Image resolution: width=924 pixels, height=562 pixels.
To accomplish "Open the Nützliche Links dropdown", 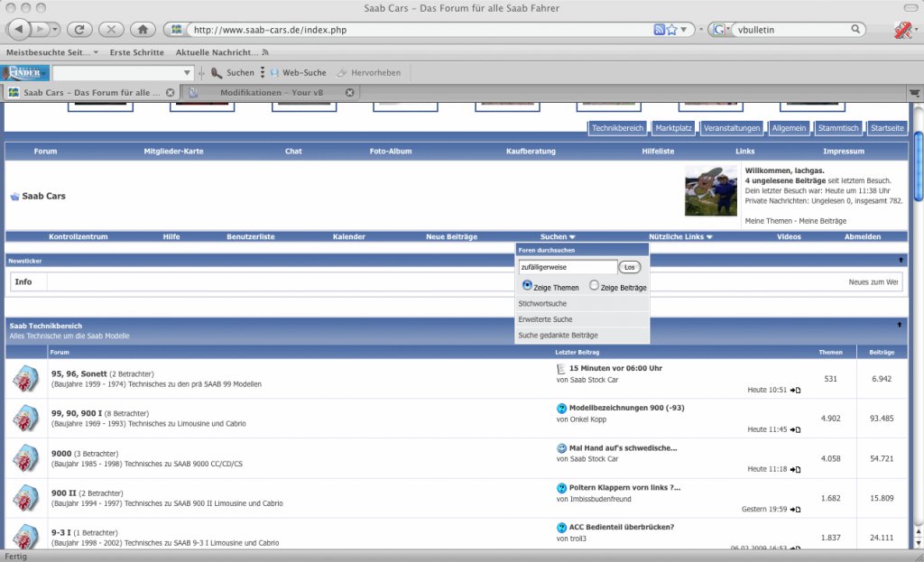I will tap(680, 237).
